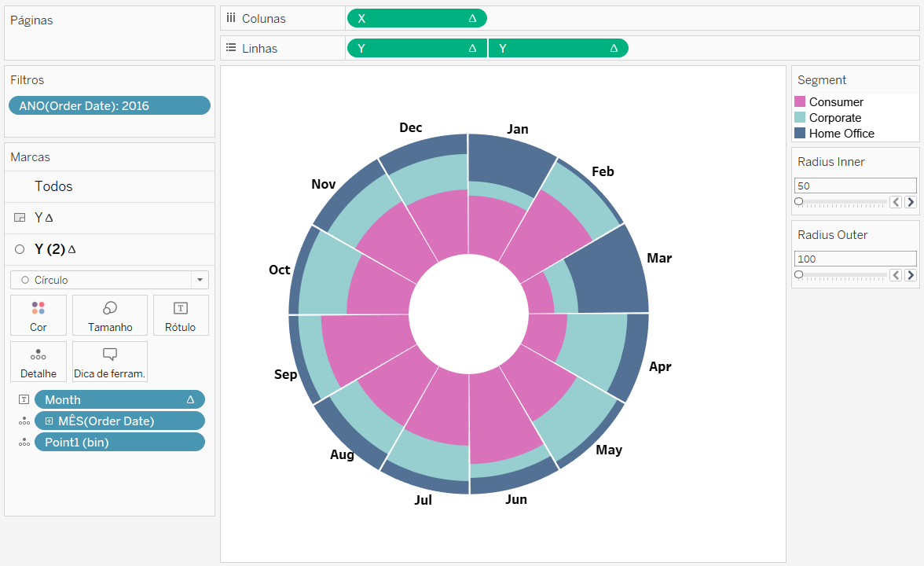Click the Radius Inner slider handle
Image resolution: width=924 pixels, height=566 pixels.
point(798,201)
